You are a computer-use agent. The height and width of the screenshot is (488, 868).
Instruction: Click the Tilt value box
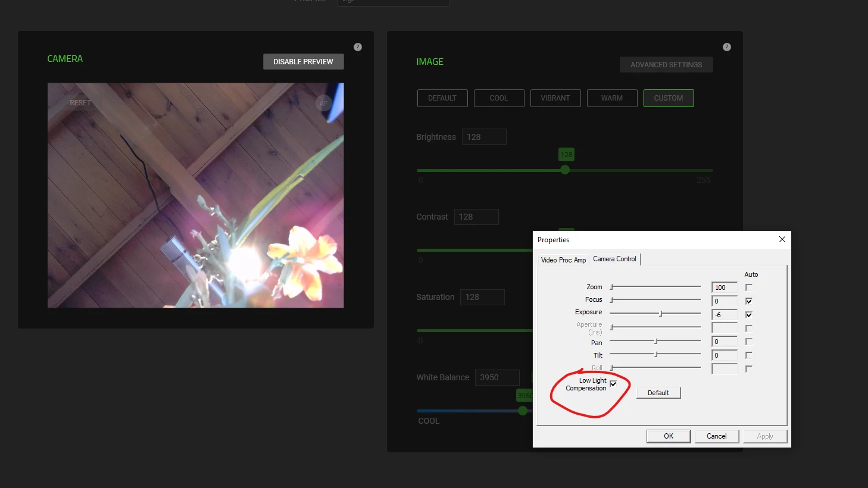pos(725,355)
